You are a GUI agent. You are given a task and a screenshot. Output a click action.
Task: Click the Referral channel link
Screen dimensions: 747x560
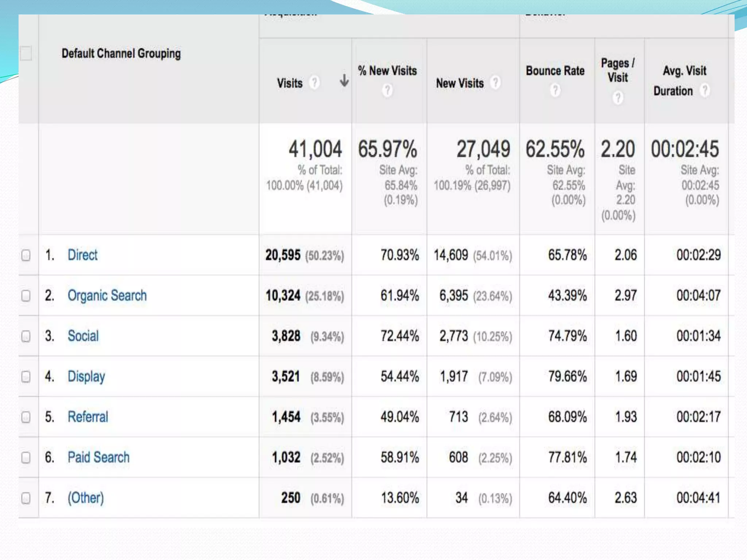[x=88, y=417]
